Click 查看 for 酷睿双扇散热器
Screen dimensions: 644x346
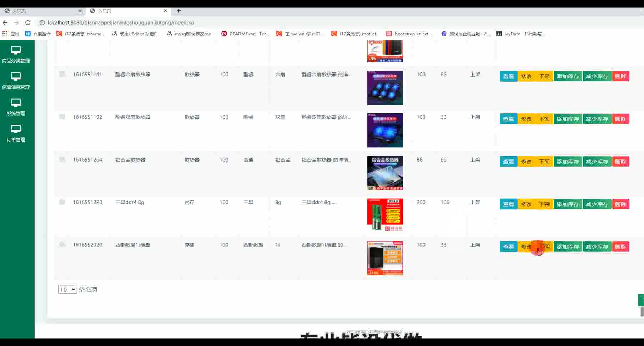click(x=508, y=119)
